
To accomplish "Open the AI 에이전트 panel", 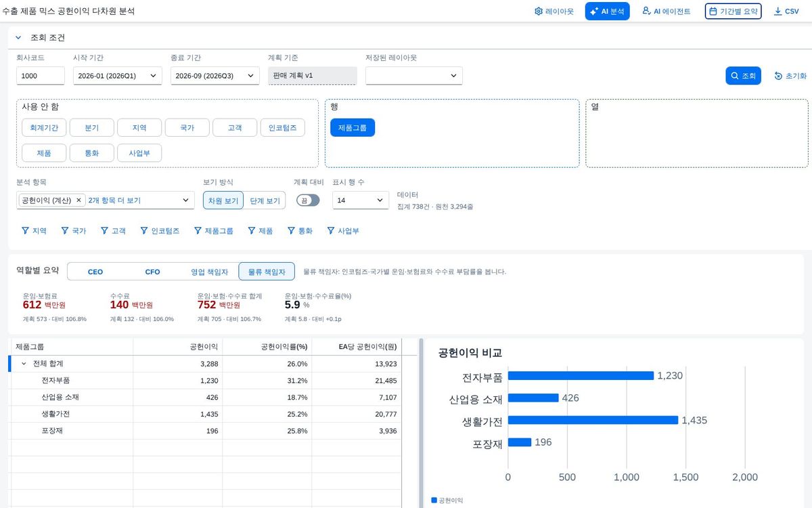I will click(667, 12).
